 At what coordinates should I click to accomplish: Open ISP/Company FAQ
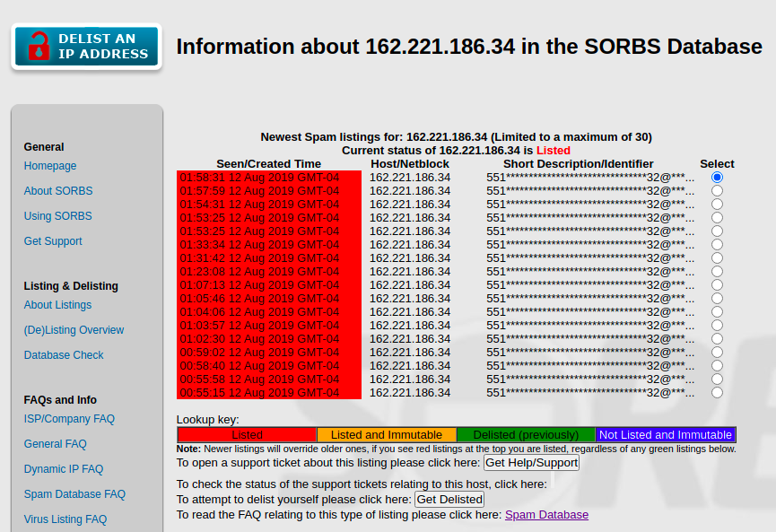pos(69,419)
